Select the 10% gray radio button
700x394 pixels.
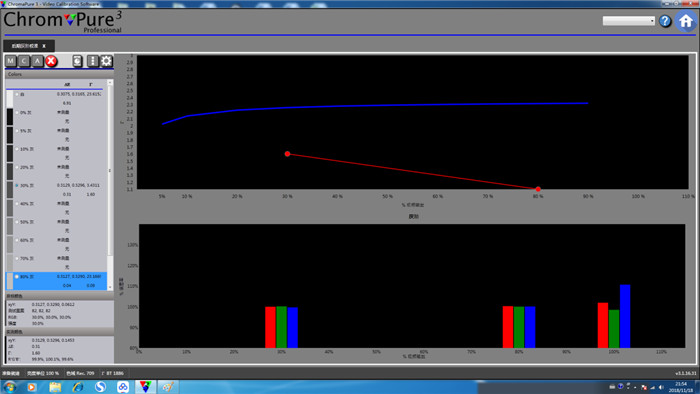[x=17, y=149]
